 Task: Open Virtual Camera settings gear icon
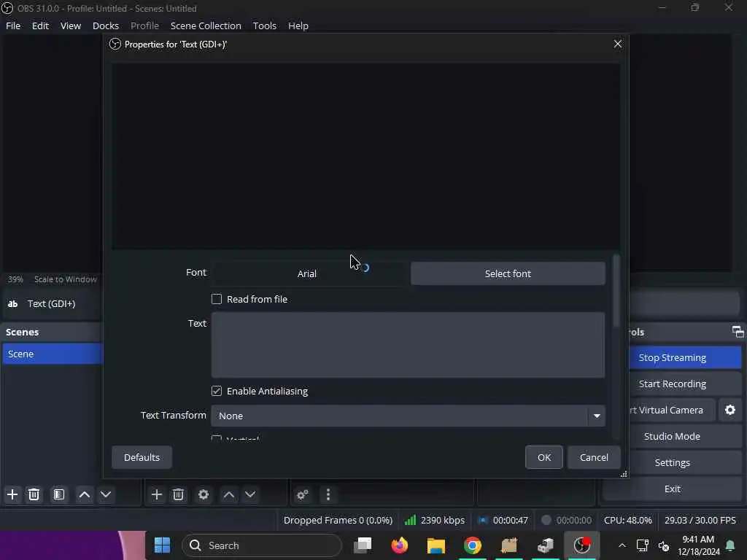[x=729, y=410]
